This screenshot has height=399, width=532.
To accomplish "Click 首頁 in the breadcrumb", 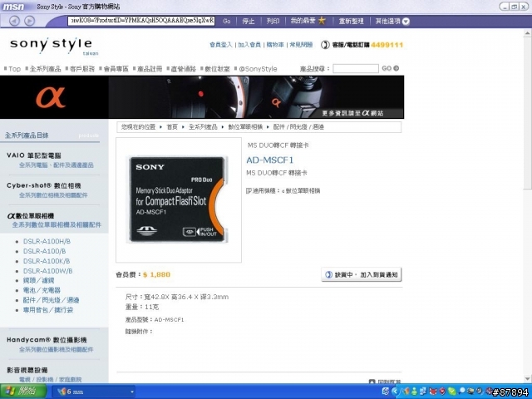I will (172, 127).
